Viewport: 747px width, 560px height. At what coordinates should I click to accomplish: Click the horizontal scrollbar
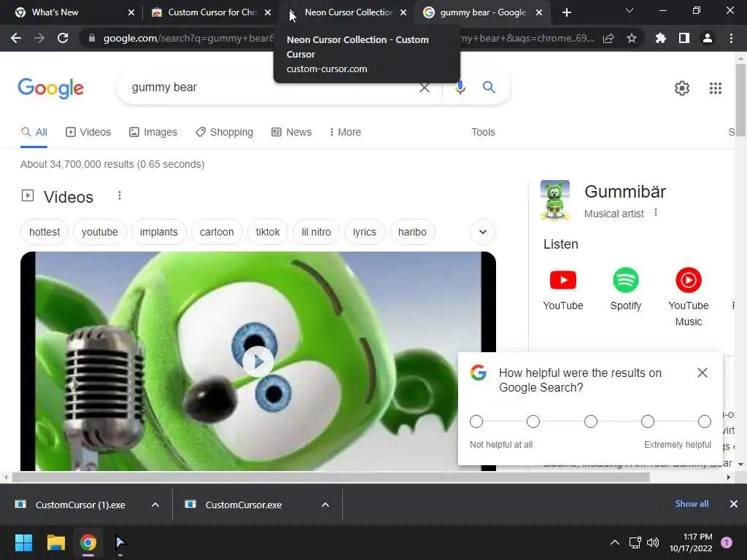click(331, 477)
